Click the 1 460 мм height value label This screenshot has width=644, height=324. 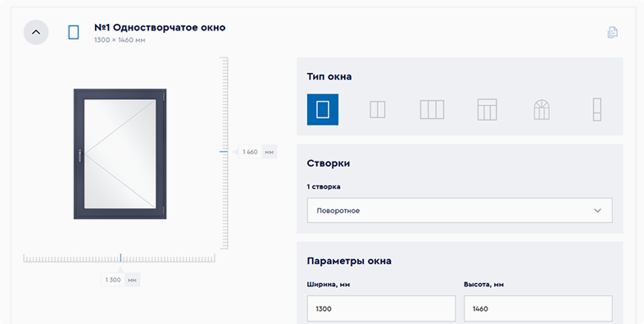pos(257,152)
